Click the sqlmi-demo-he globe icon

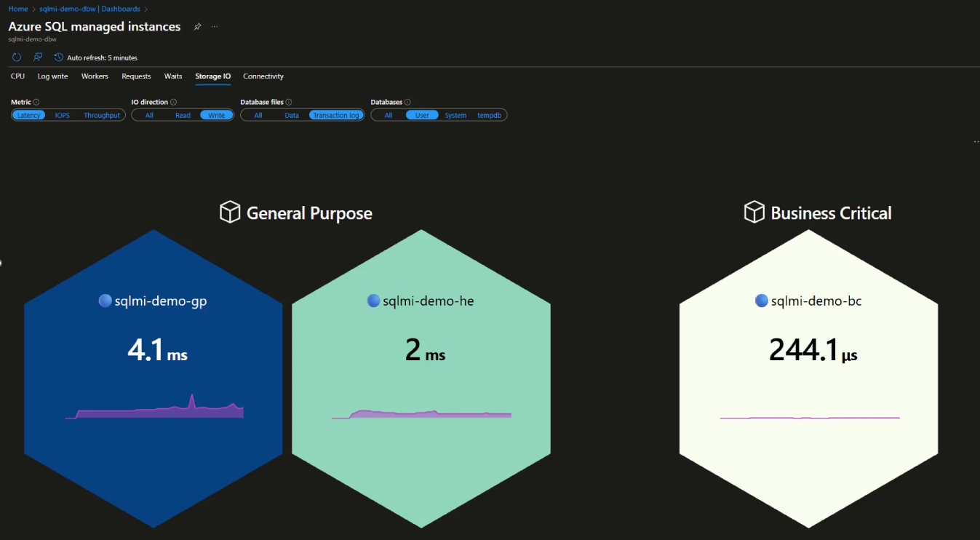pyautogui.click(x=373, y=301)
